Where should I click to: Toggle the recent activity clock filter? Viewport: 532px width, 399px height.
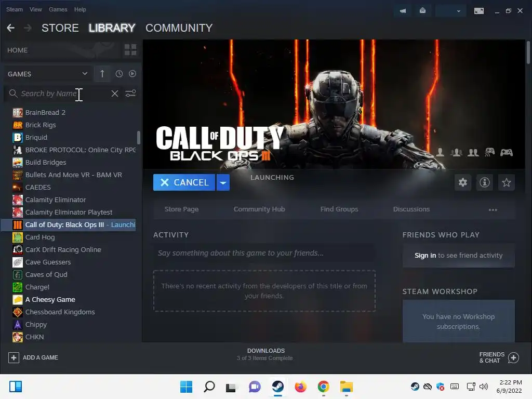pos(119,74)
